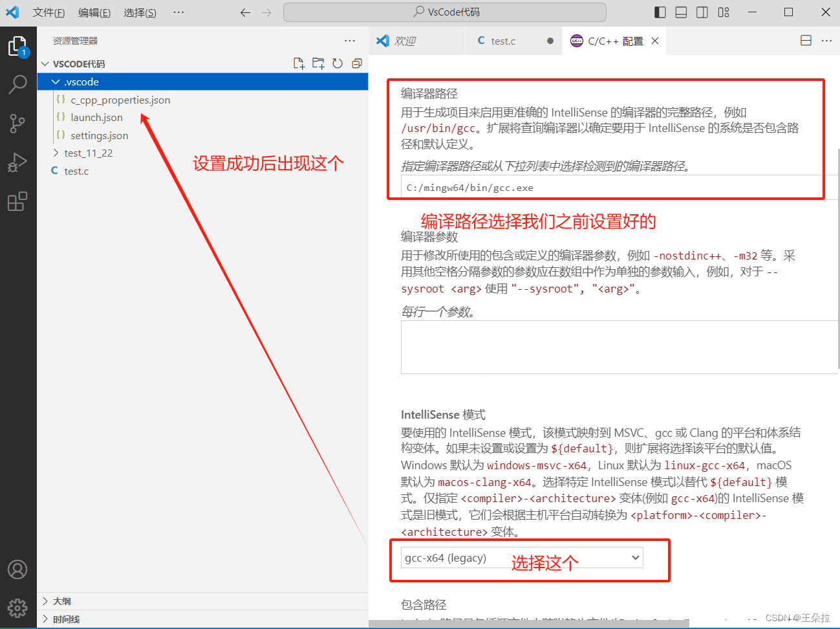Refresh the explorer file tree
The height and width of the screenshot is (629, 840).
tap(338, 63)
